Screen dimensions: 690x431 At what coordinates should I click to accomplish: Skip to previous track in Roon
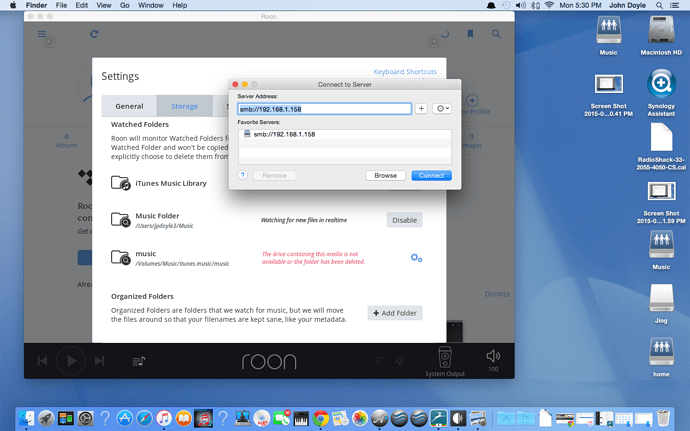[x=42, y=361]
